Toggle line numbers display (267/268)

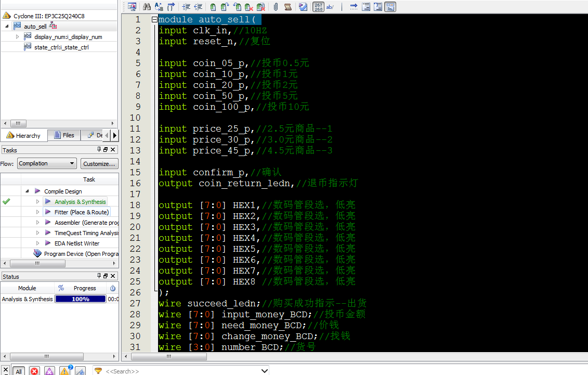click(318, 7)
